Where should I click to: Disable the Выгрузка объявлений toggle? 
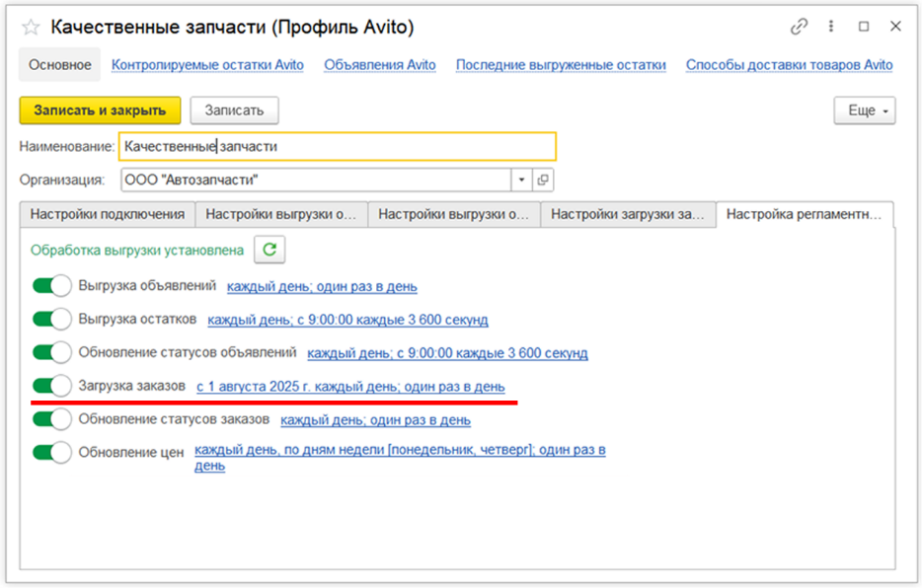[x=52, y=287]
